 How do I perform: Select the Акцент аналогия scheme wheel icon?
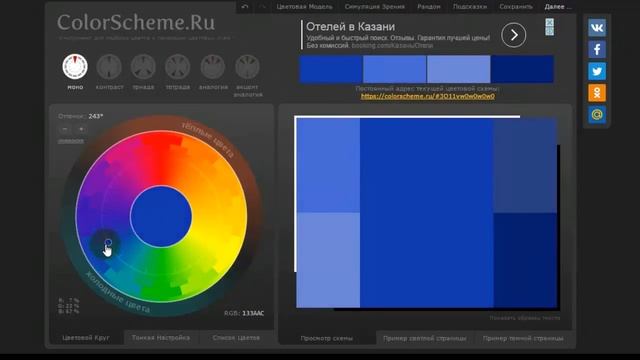[x=247, y=67]
